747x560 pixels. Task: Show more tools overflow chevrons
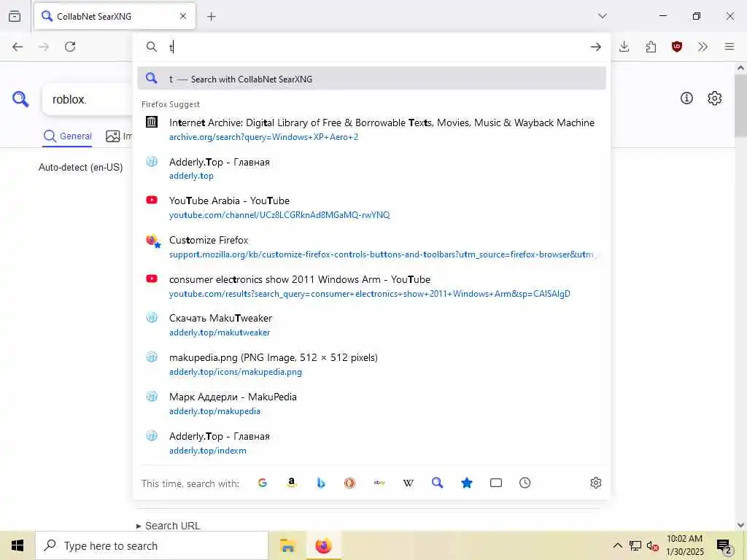[703, 47]
